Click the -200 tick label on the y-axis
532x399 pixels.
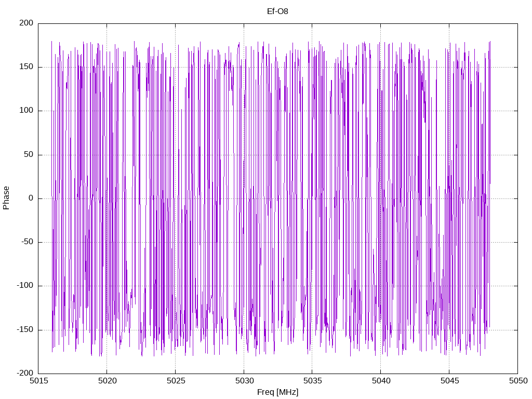(25, 373)
